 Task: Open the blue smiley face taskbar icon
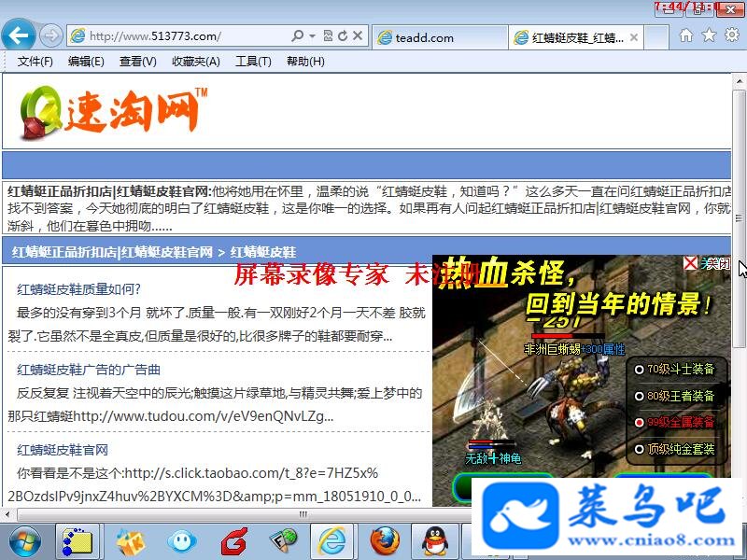181,541
